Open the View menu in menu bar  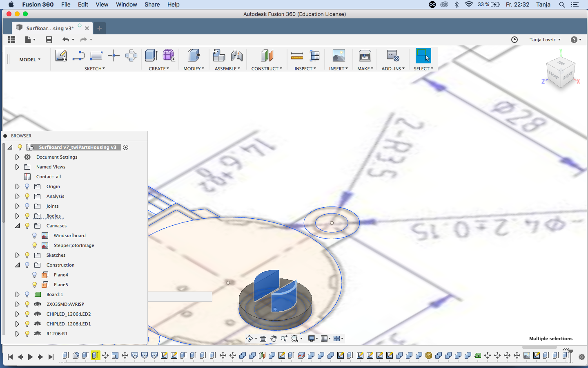[102, 4]
